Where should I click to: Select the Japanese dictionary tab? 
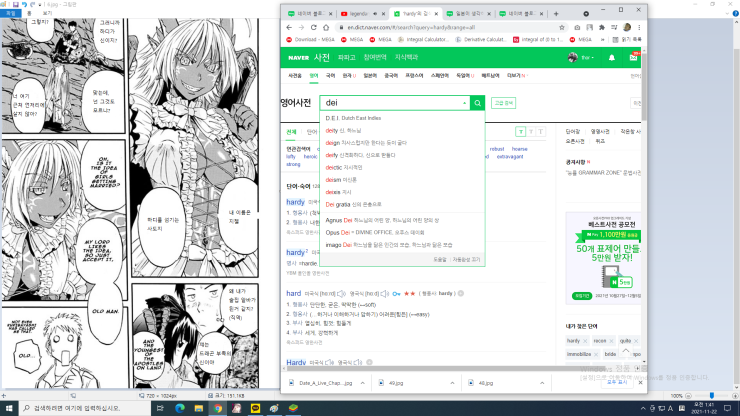point(370,76)
